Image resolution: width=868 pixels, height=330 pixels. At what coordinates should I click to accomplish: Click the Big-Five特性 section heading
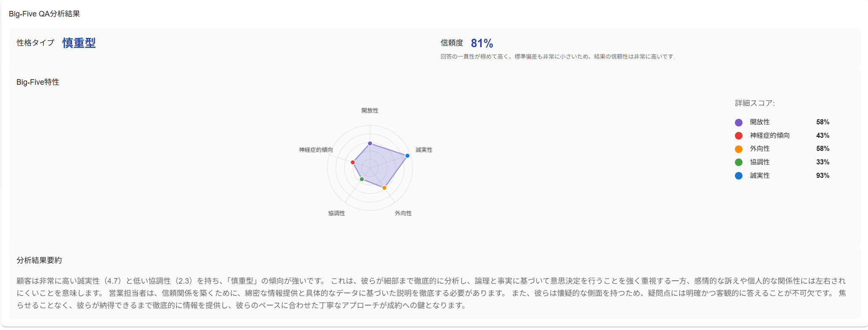tap(38, 82)
